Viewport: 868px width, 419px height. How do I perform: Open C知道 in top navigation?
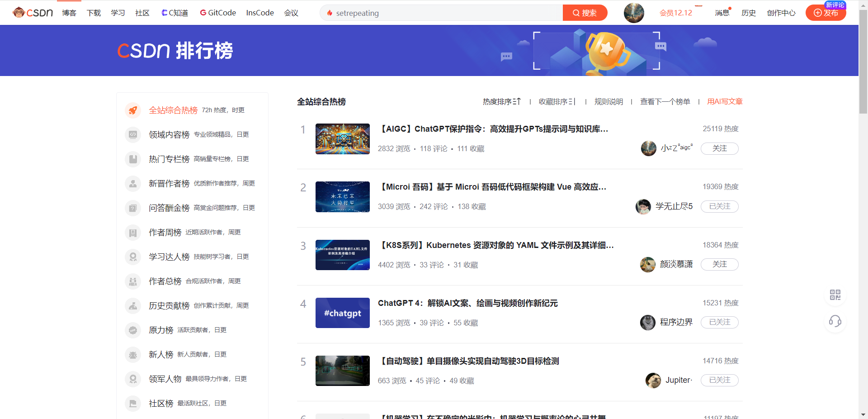175,13
